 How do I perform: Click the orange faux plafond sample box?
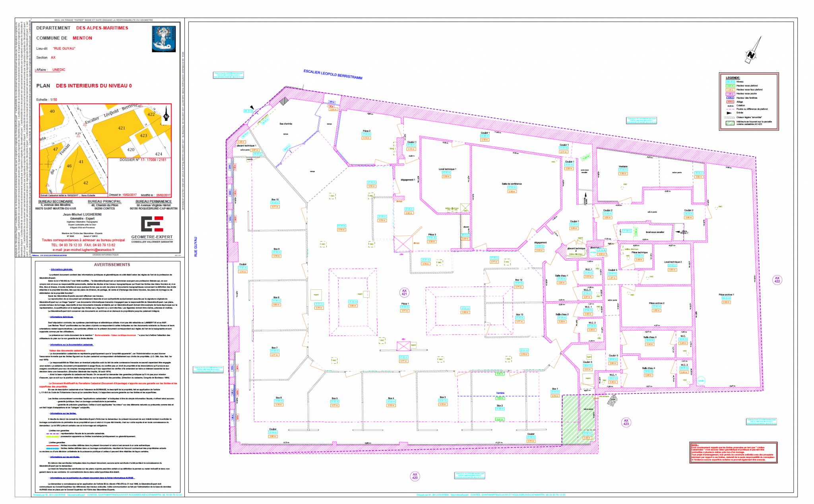click(x=730, y=90)
